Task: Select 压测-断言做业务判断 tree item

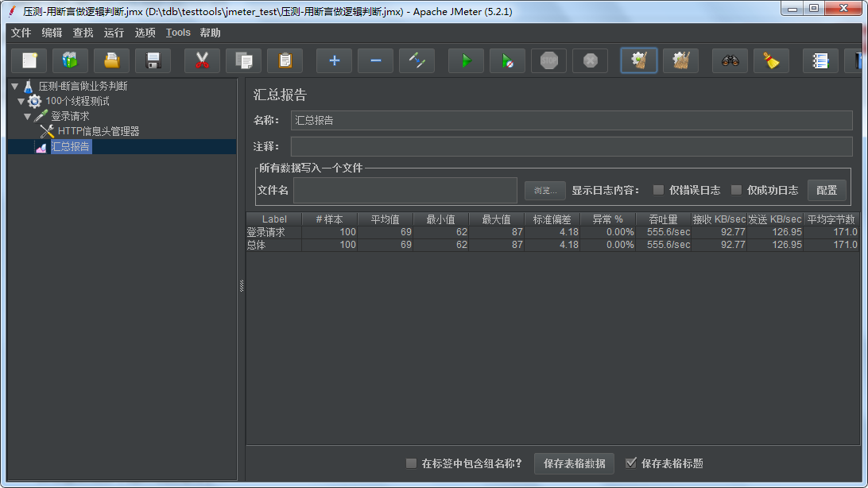Action: click(83, 87)
